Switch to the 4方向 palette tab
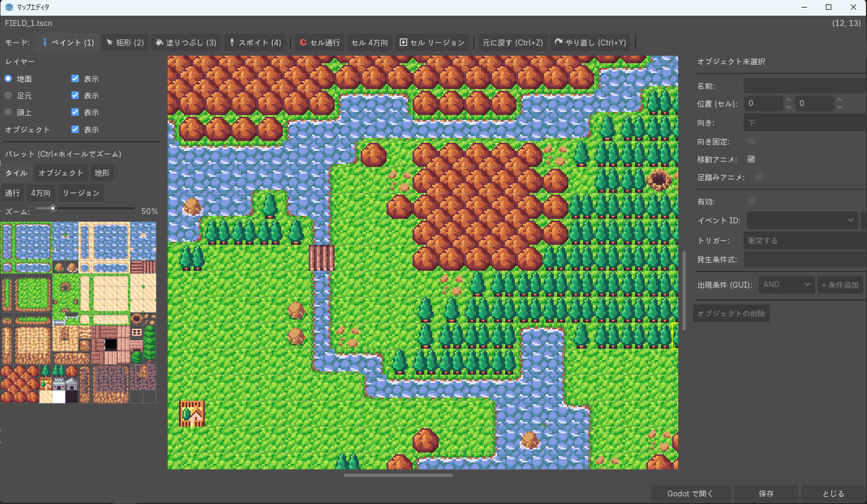867x504 pixels. (x=41, y=193)
